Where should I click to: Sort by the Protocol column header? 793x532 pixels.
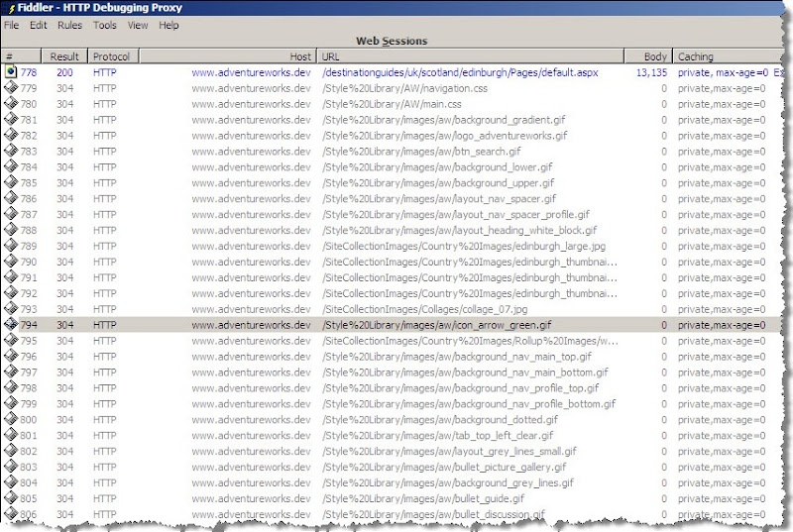click(113, 56)
